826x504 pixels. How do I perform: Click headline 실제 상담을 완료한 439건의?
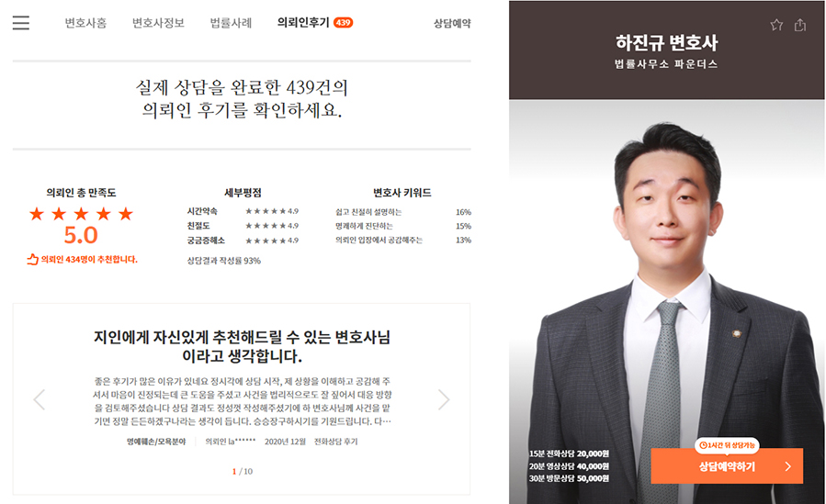click(242, 87)
